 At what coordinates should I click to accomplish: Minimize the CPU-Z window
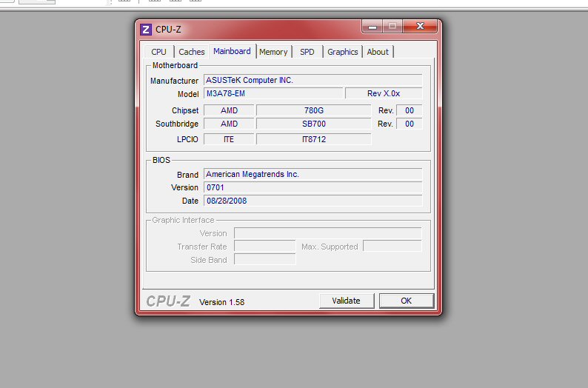click(x=372, y=27)
